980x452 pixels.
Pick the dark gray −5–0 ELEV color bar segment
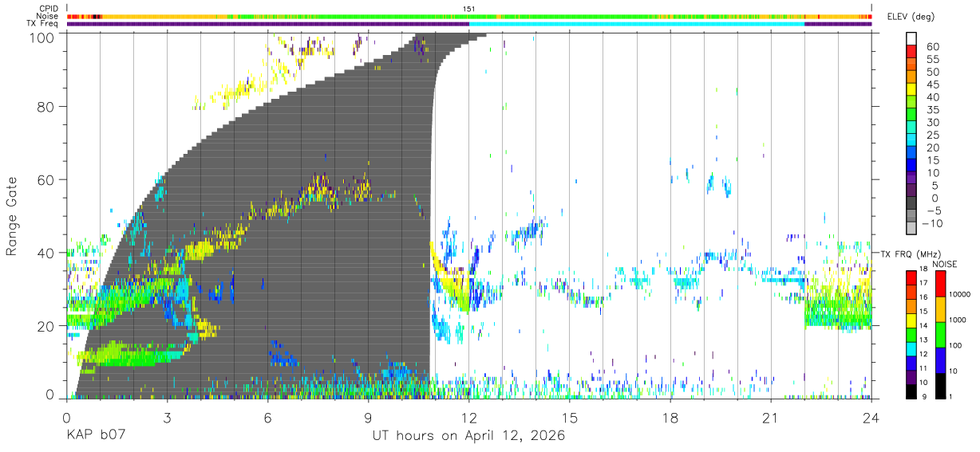coord(912,204)
